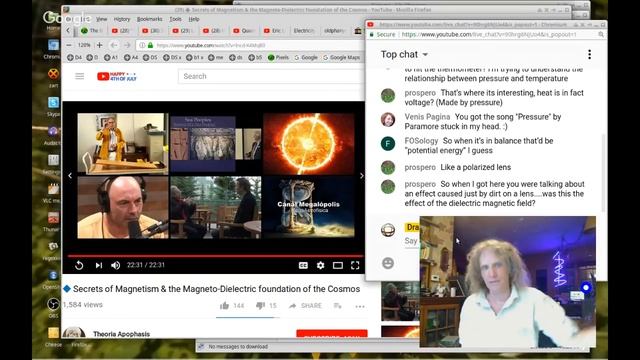The image size is (640, 360).
Task: Show previous suggested videos in end screen
Action: tap(70, 176)
